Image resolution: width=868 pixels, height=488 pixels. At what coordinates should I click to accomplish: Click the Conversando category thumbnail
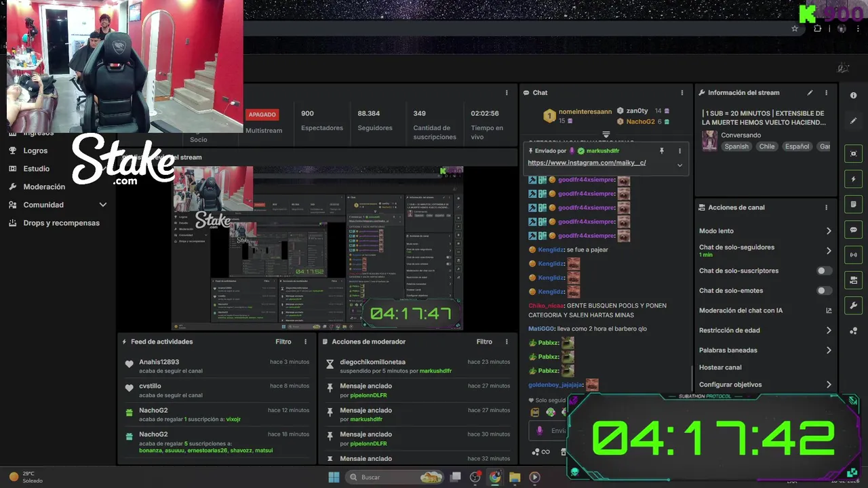pyautogui.click(x=709, y=141)
